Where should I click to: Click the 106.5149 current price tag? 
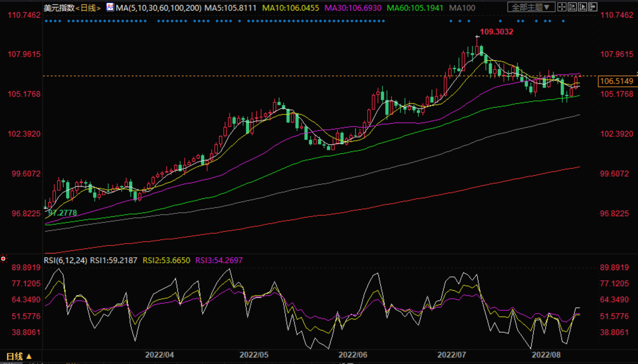tap(616, 81)
